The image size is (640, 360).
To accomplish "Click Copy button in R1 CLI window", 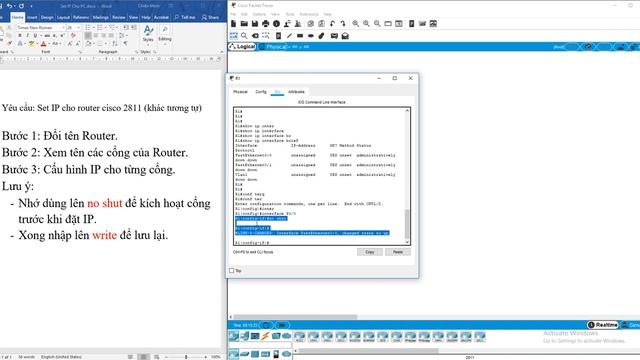I will (x=370, y=252).
